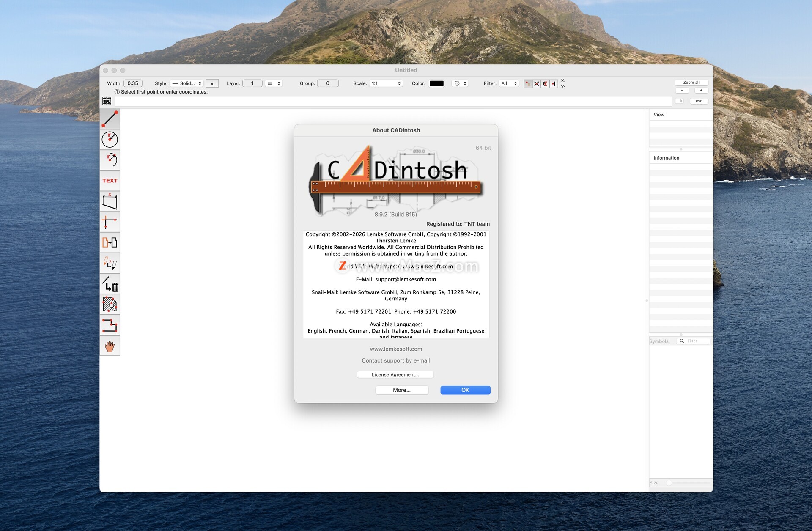The width and height of the screenshot is (812, 531).
Task: Open the www.lemkesoft.com link
Action: [x=396, y=349]
